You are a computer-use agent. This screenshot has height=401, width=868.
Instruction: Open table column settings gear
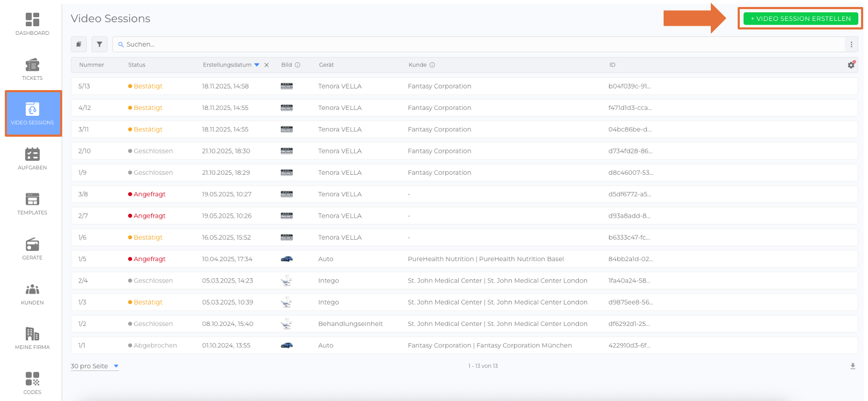click(x=851, y=65)
